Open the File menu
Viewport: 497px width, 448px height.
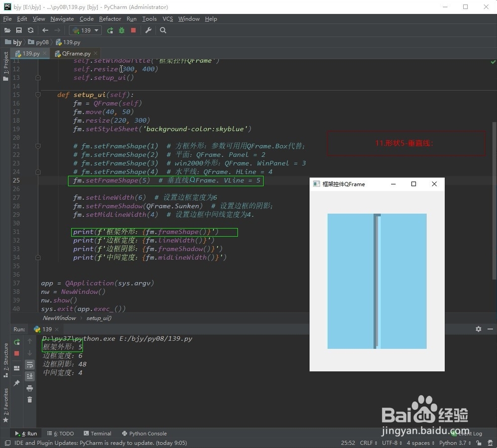[7, 19]
